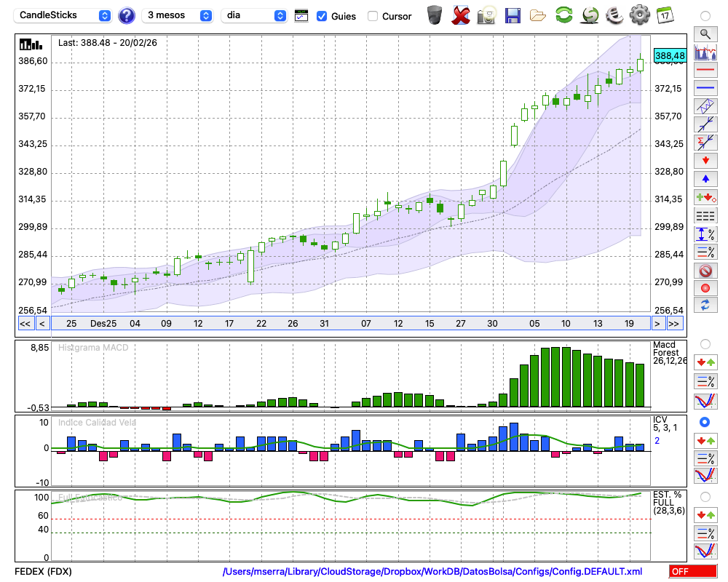The height and width of the screenshot is (582, 728).
Task: Expand the dia interval dropdown
Action: (254, 15)
